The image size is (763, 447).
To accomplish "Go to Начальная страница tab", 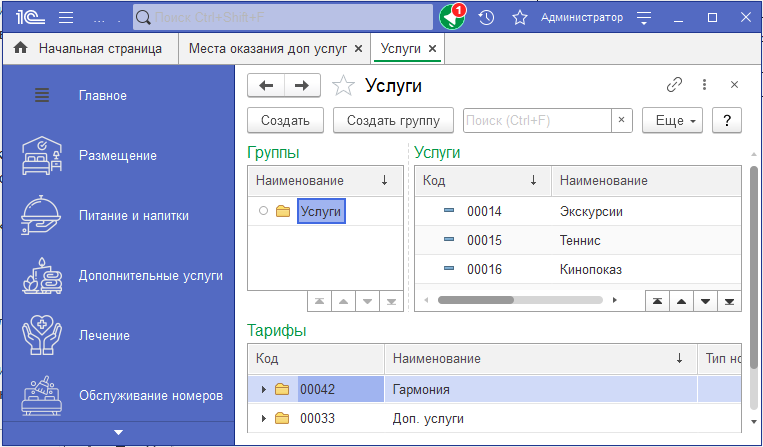I will pyautogui.click(x=99, y=48).
